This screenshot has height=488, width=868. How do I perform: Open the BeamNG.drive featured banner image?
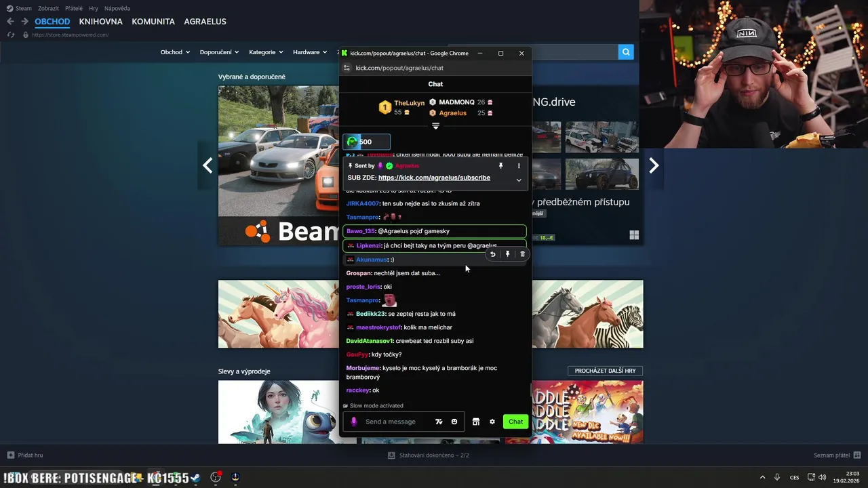click(279, 165)
